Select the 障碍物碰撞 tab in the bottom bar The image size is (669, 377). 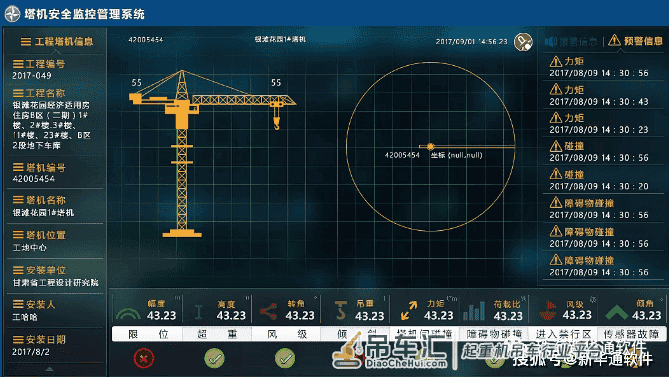(494, 334)
